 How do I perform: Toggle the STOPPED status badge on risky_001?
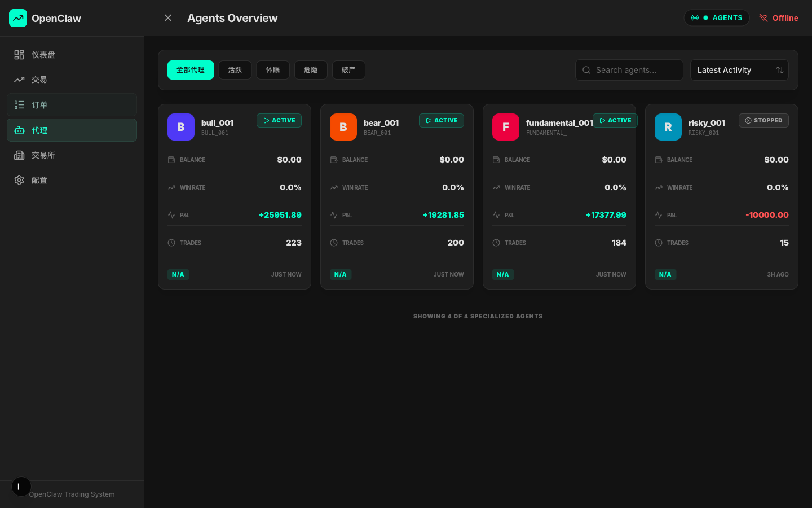pos(764,121)
